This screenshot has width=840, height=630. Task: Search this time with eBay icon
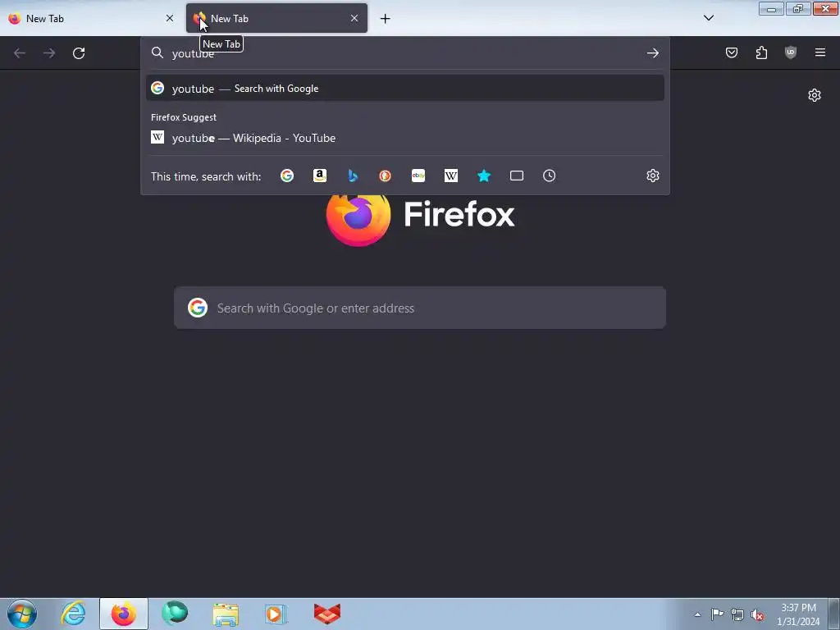418,176
